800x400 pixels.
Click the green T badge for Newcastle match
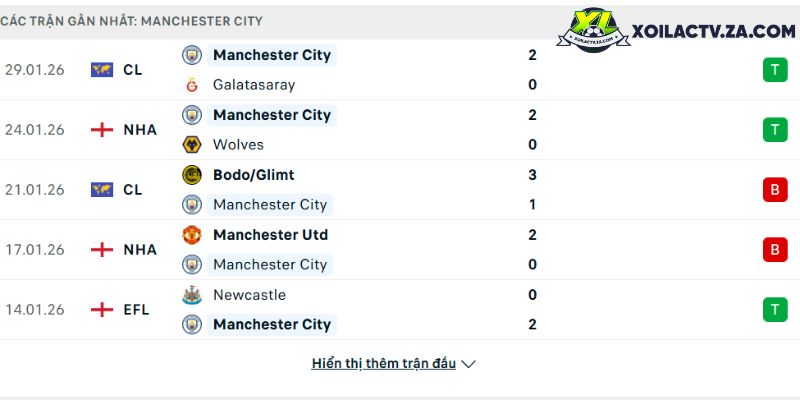click(x=775, y=310)
